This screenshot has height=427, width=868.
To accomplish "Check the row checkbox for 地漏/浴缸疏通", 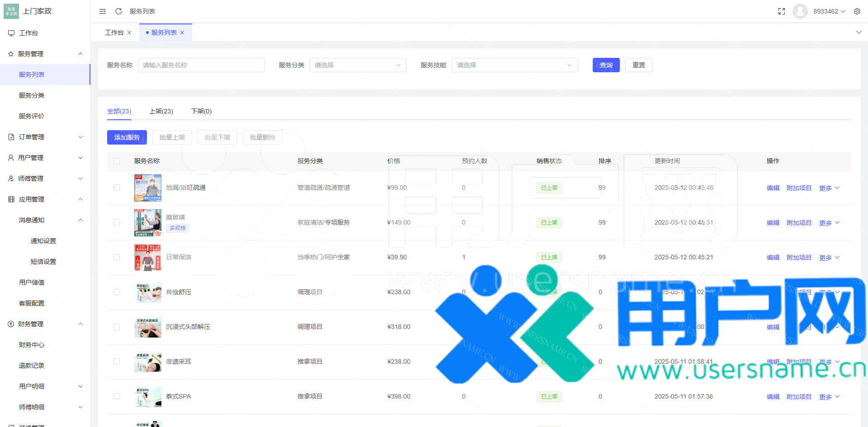I will coord(117,188).
